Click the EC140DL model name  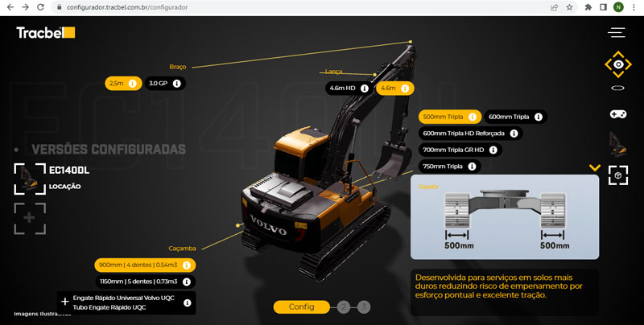tap(69, 171)
